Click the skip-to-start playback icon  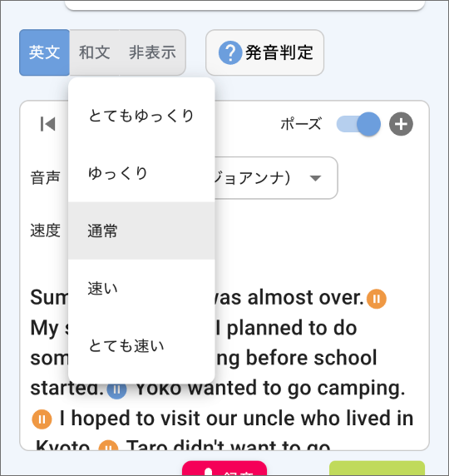click(x=48, y=124)
